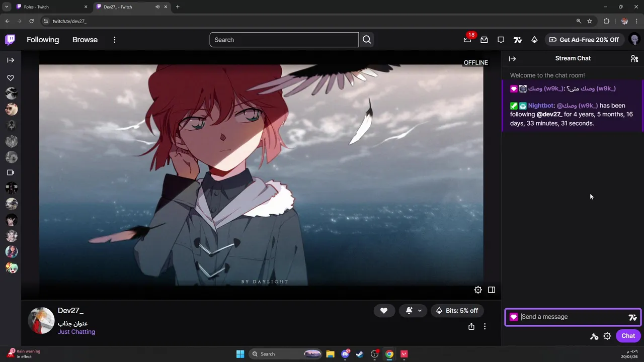Expand notification options chevron beside bell
This screenshot has width=644, height=362.
pyautogui.click(x=420, y=311)
